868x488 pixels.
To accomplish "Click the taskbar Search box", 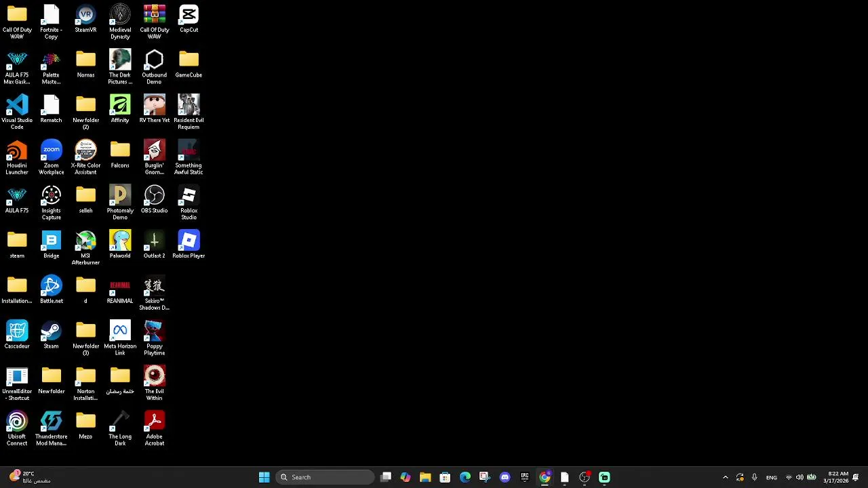I will tap(325, 477).
